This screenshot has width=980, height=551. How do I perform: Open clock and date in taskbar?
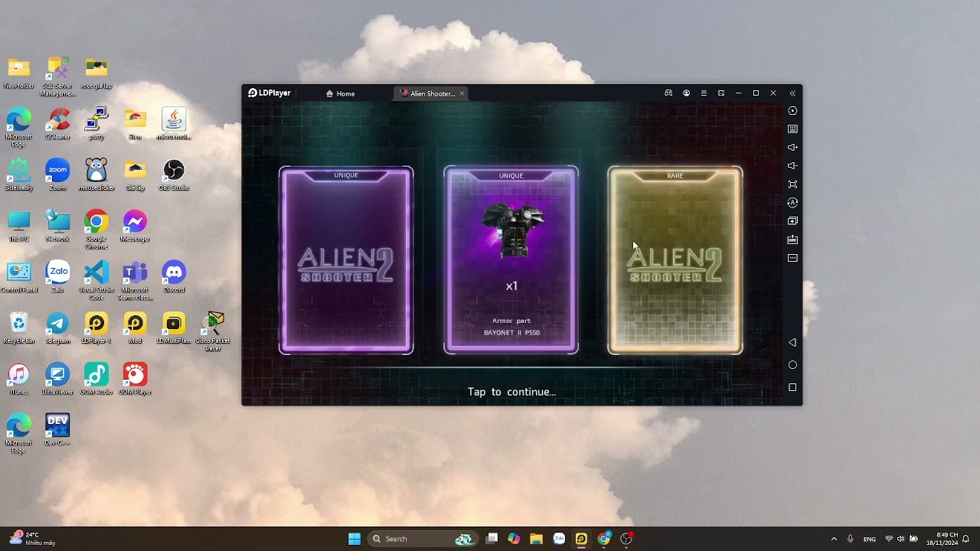(942, 539)
